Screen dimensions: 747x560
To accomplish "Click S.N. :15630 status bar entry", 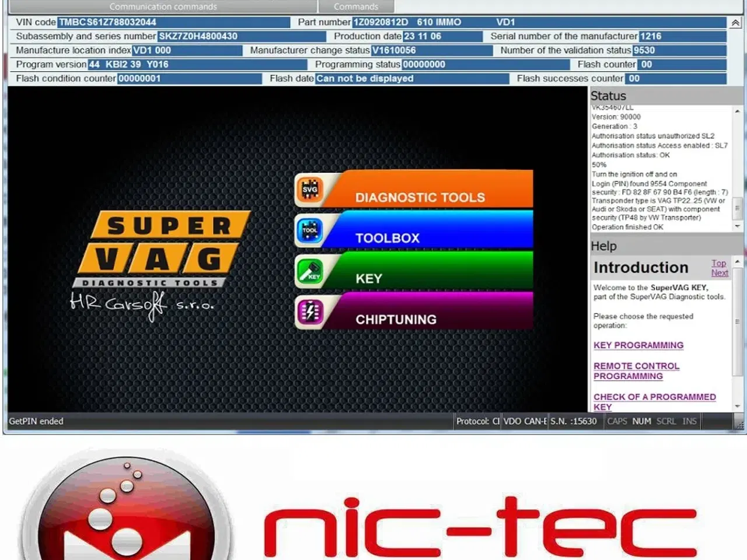I will 574,421.
